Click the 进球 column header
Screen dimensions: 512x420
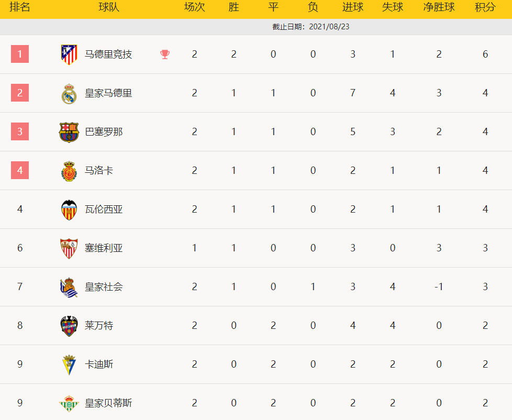point(353,7)
